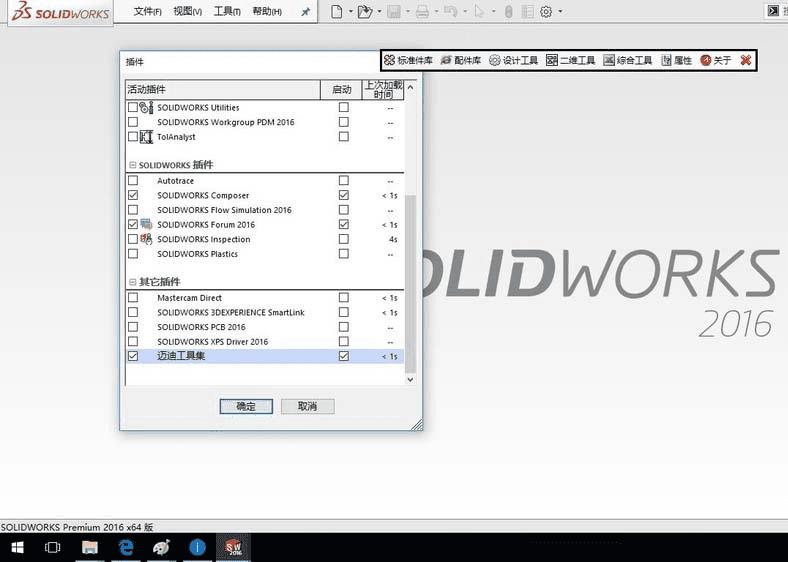The image size is (788, 562).
Task: Click the File Properties icon in the toolbar
Action: 527,12
